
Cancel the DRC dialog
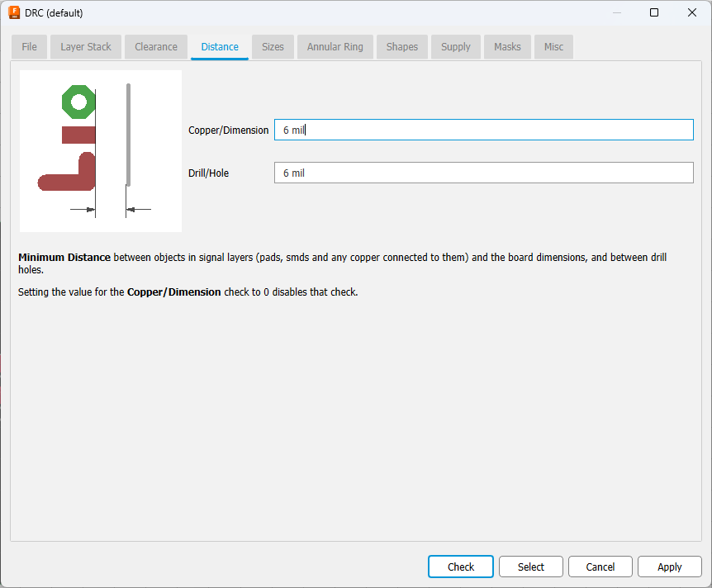click(600, 567)
